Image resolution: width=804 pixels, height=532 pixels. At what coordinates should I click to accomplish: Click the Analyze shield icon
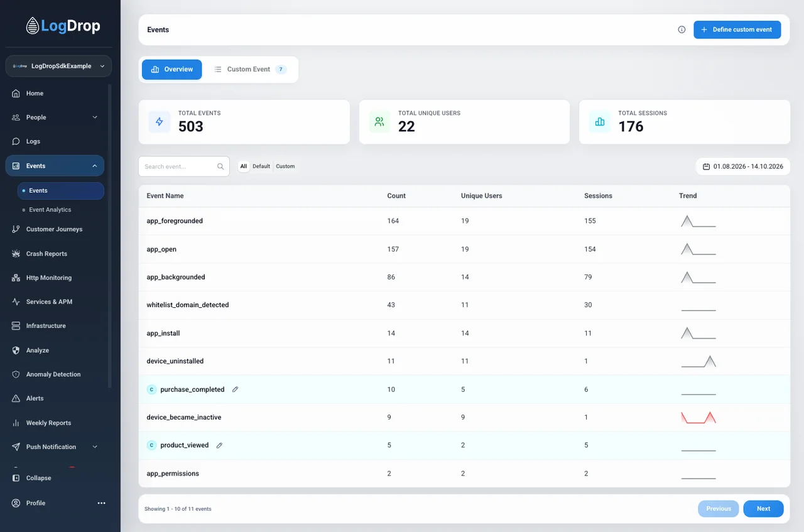16,350
